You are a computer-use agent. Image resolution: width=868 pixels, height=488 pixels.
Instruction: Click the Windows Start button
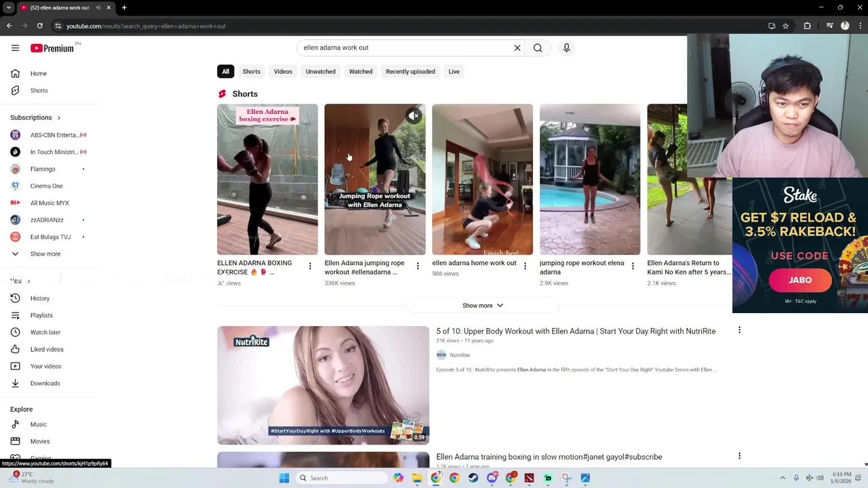(284, 478)
